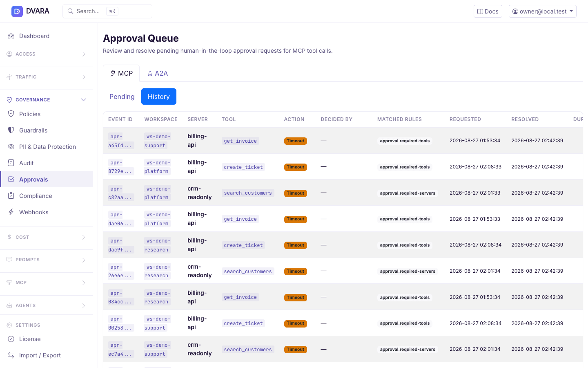Click the Compliance clipboard icon
588x368 pixels.
tap(11, 196)
